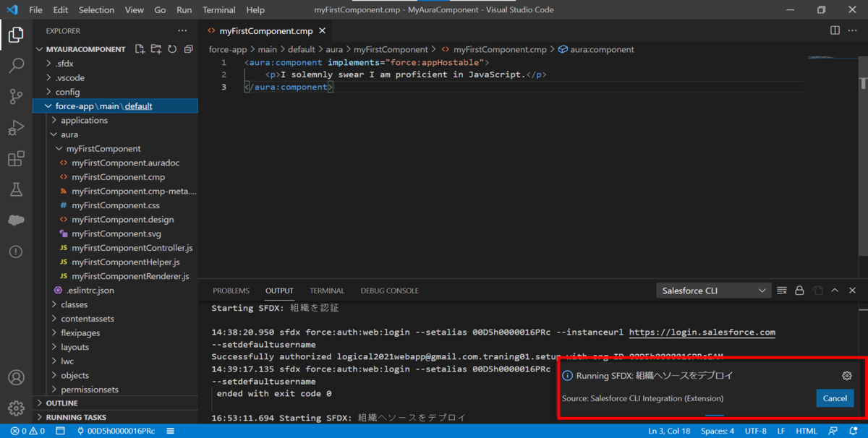
Task: Select the OUTPUT panel tab
Action: 279,291
